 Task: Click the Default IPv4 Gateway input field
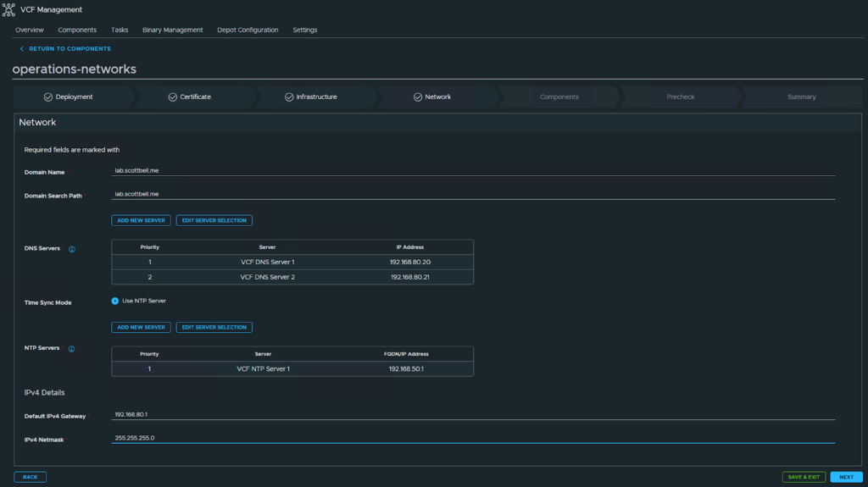tap(473, 414)
